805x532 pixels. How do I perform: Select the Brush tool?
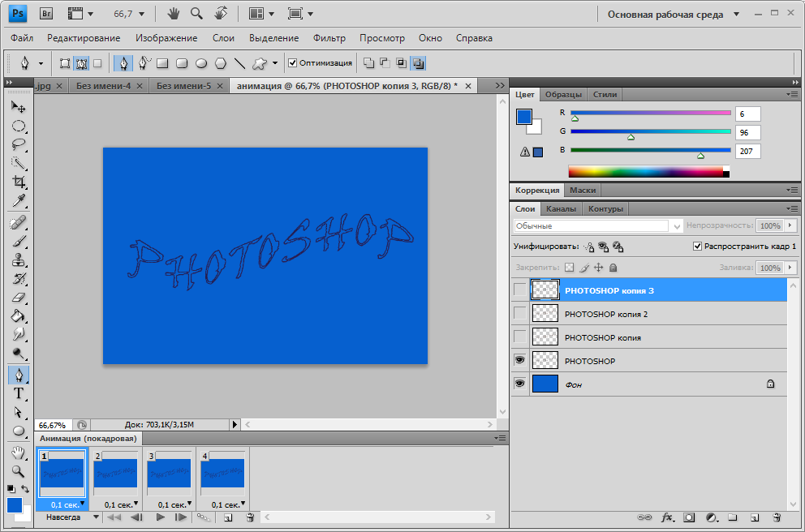coord(19,242)
